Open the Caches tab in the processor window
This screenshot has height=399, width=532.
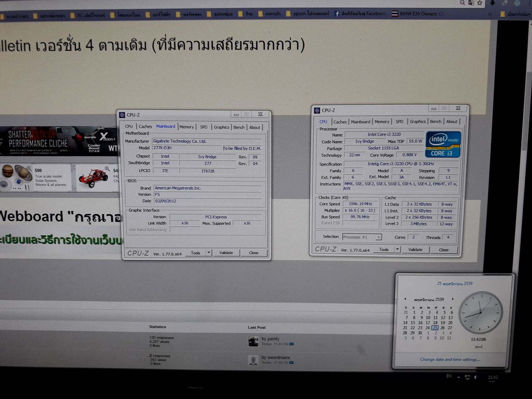coord(340,122)
